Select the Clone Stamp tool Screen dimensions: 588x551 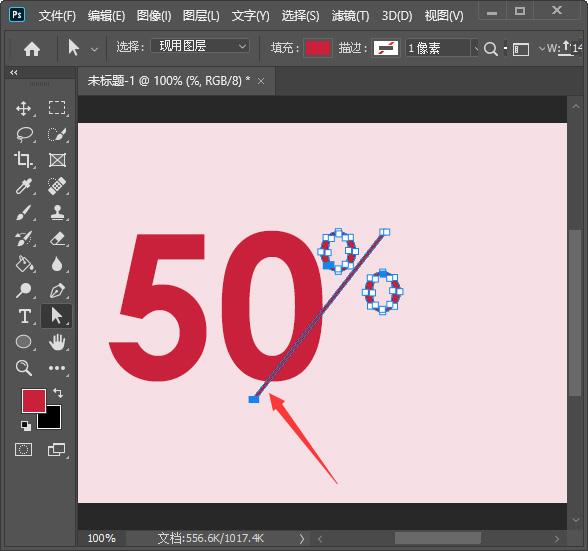(57, 212)
